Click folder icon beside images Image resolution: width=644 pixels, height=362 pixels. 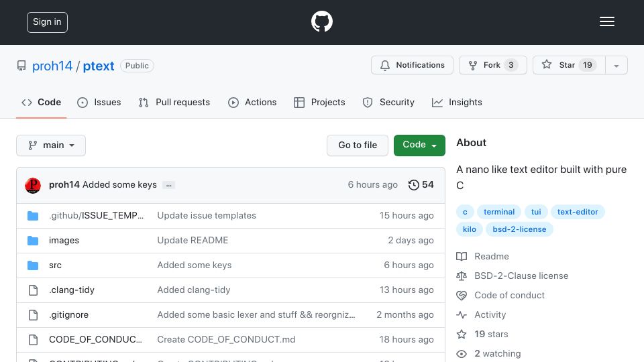click(33, 241)
